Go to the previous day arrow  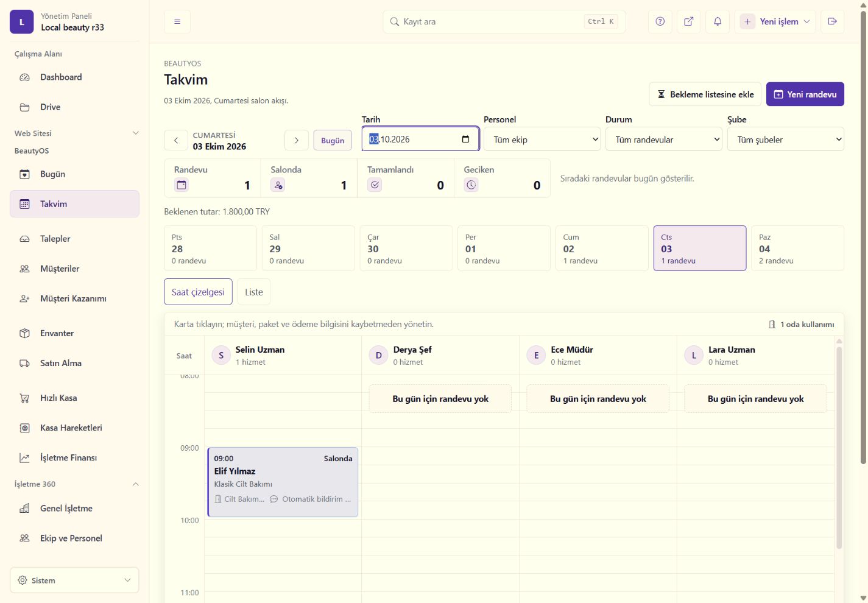click(176, 140)
